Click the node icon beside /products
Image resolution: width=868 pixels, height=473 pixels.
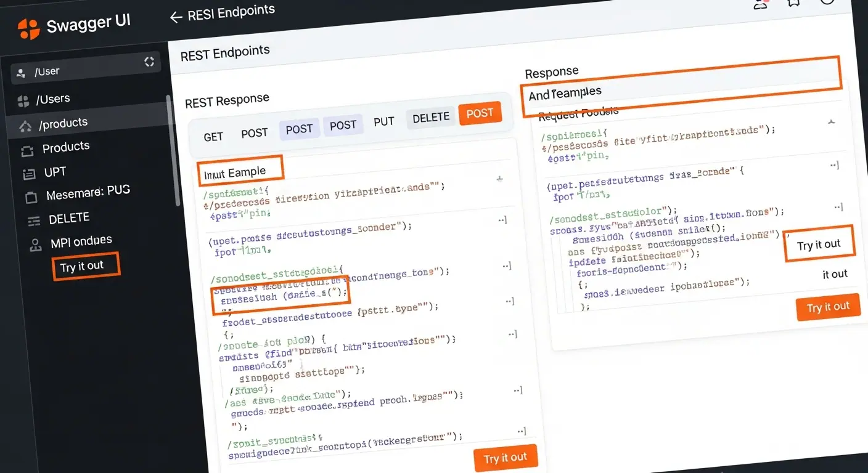point(25,126)
